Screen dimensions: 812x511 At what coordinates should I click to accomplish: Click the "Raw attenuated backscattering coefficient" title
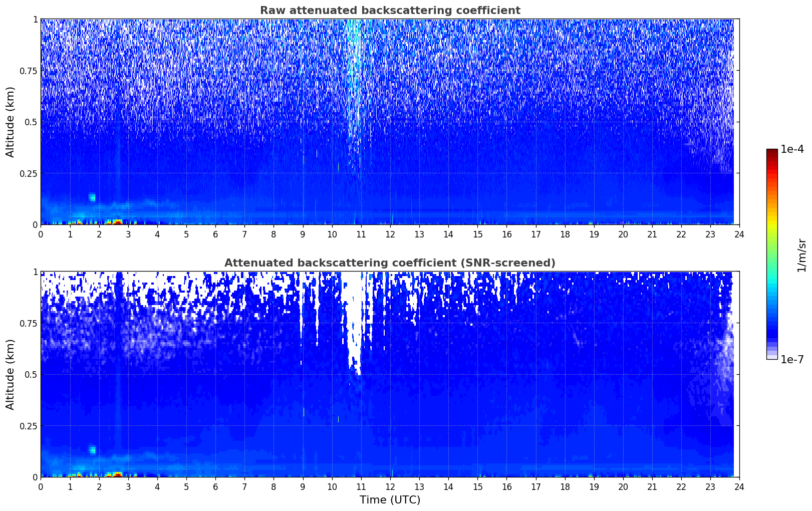(x=390, y=11)
